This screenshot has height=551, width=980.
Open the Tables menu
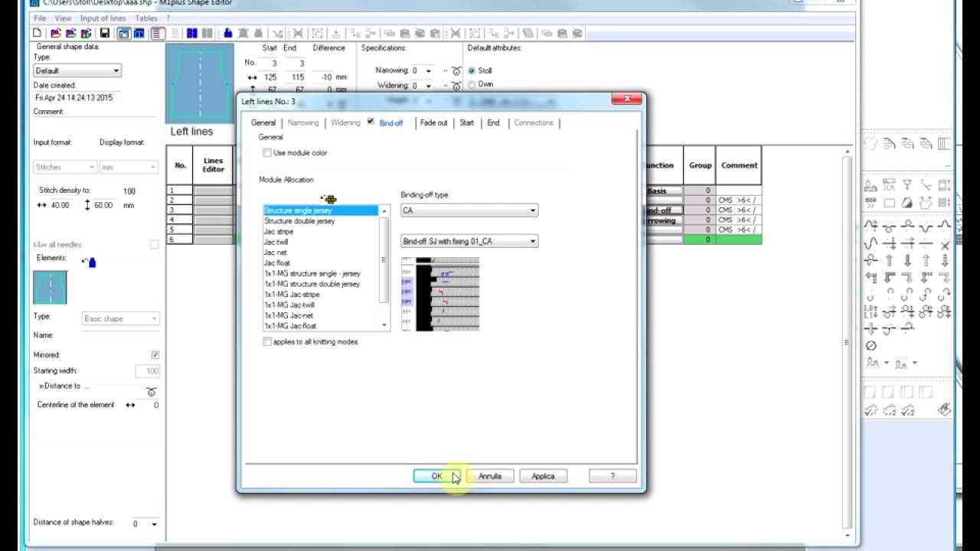pos(146,18)
